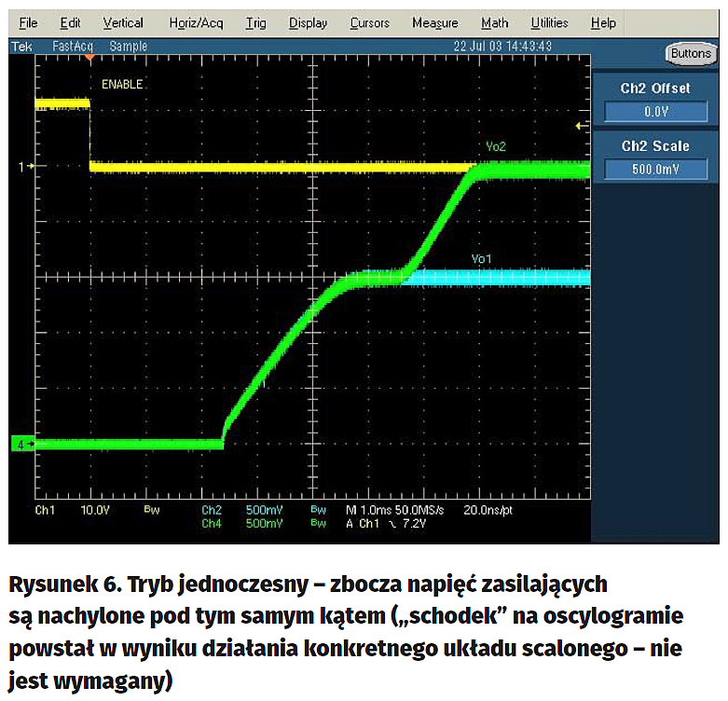Open the File menu

(x=29, y=22)
